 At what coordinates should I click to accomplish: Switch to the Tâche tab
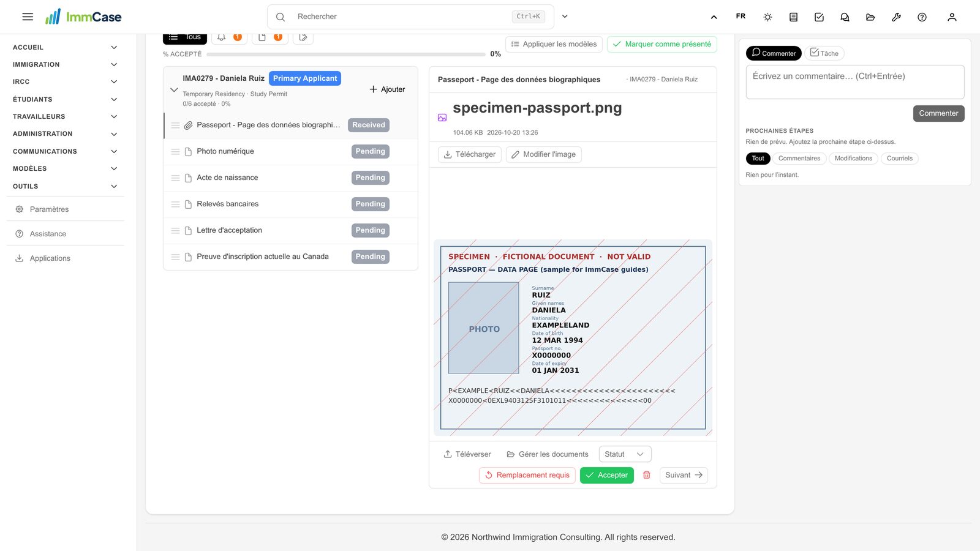point(824,53)
